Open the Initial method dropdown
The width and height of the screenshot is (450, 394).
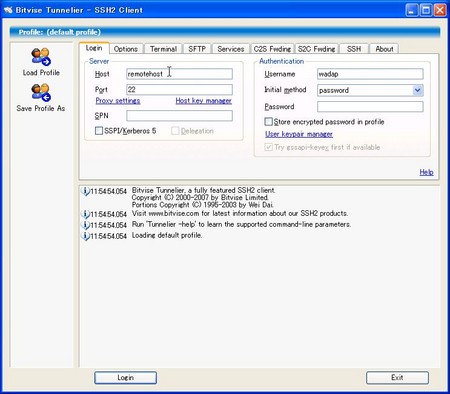418,90
